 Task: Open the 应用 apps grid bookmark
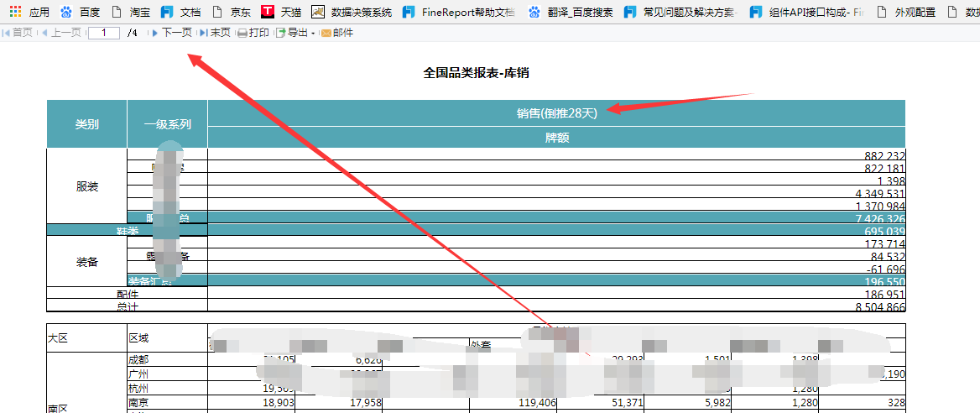[30, 12]
